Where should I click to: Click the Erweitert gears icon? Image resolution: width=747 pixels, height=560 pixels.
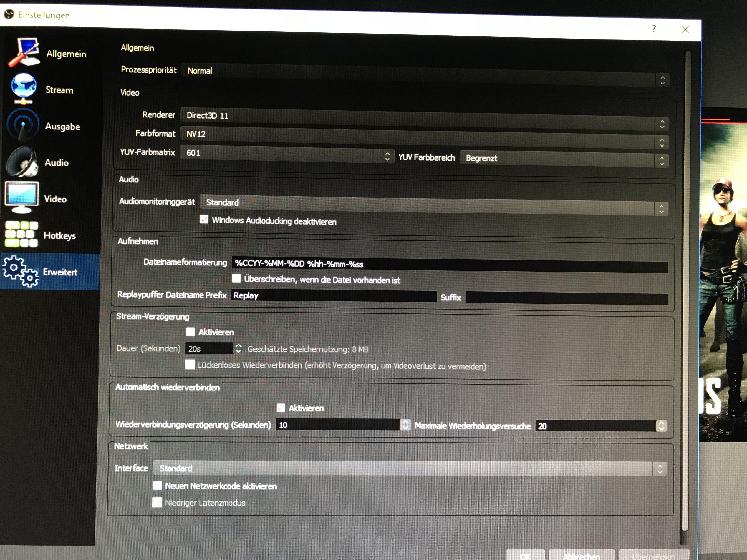coord(20,271)
